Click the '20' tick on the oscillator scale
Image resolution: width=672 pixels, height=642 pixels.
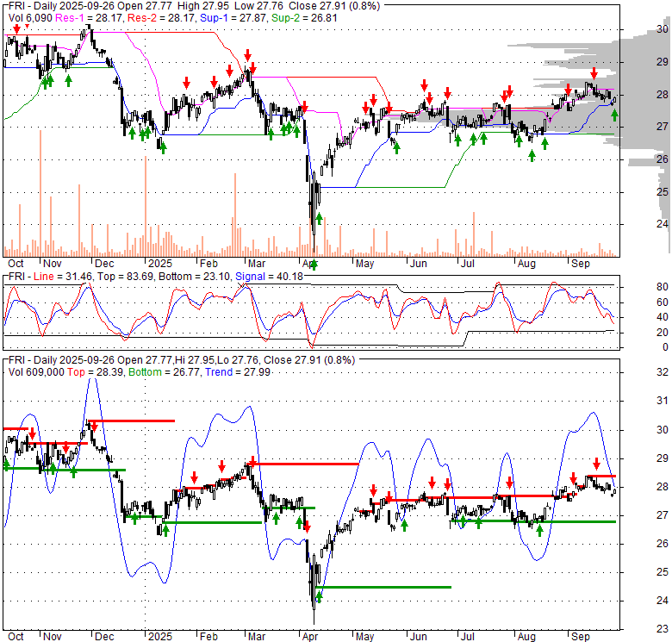(x=663, y=332)
